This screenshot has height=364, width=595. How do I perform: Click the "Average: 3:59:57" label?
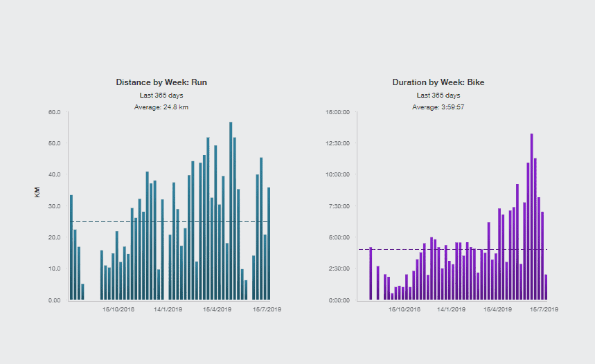[438, 107]
